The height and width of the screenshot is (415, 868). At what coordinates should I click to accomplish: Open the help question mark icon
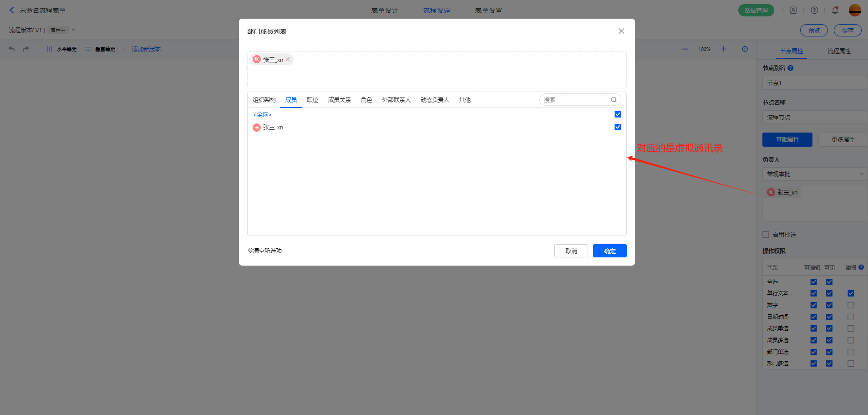814,10
